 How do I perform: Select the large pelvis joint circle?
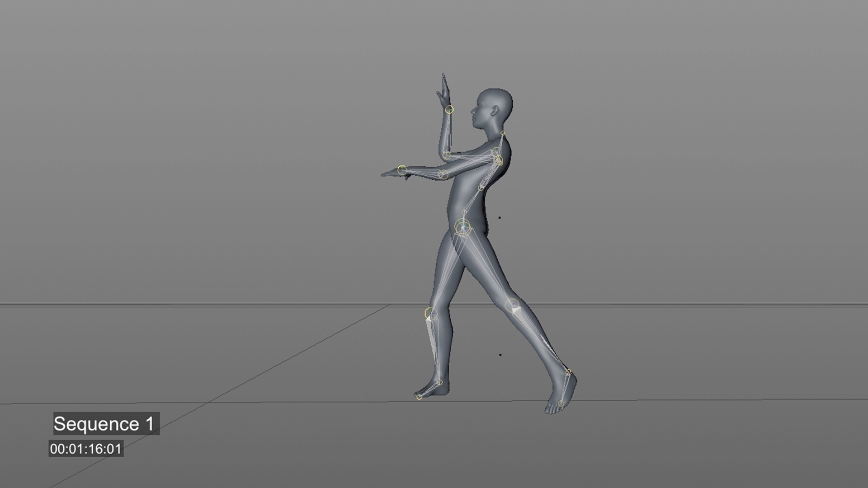(462, 227)
